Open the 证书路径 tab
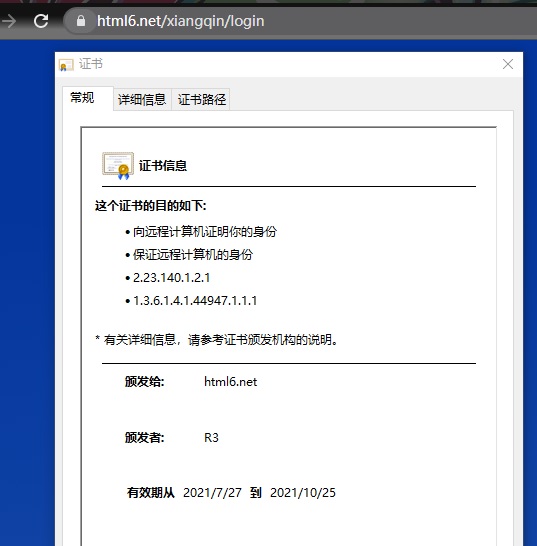The width and height of the screenshot is (537, 546). coord(202,100)
